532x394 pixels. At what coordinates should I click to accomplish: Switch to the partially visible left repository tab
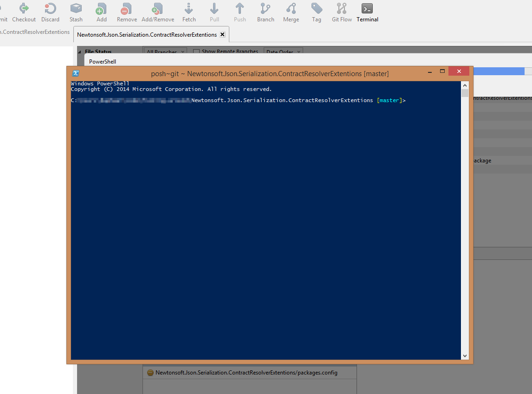tap(35, 32)
